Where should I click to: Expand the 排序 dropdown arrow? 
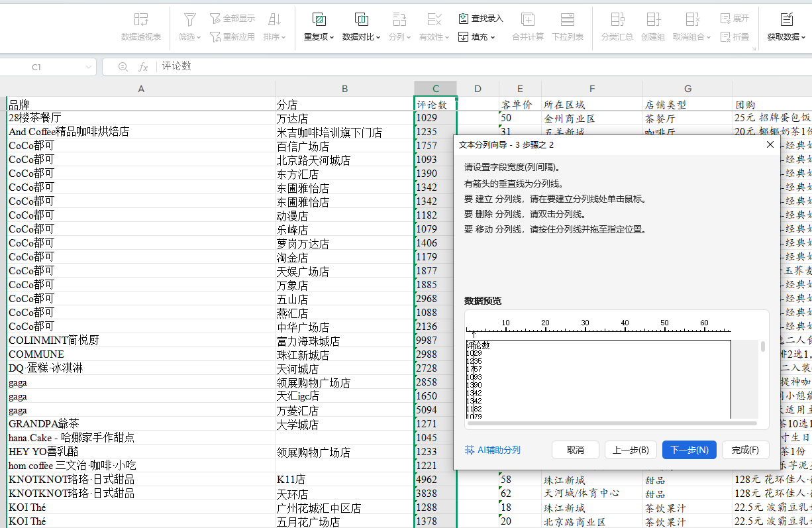pyautogui.click(x=283, y=38)
